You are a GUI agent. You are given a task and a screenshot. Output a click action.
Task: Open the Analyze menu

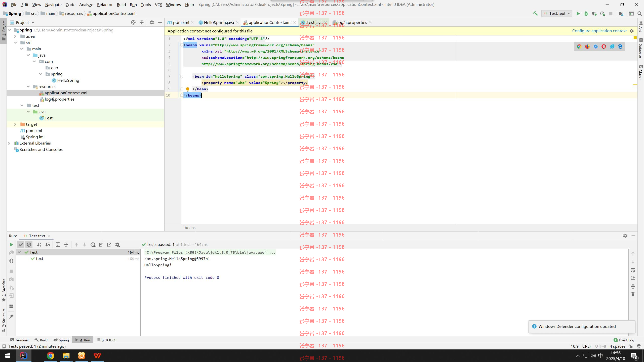(86, 5)
